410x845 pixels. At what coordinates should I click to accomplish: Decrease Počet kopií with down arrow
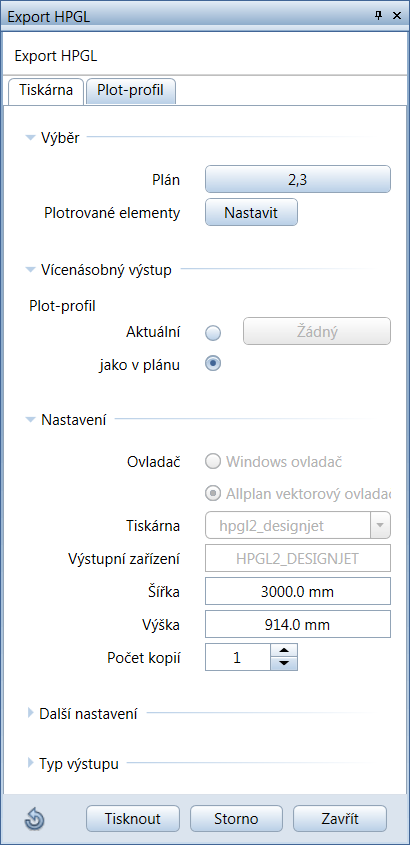point(284,664)
